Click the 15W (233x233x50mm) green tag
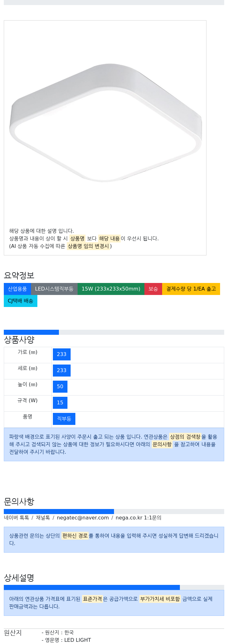Viewport: 228px width, 644px height. click(111, 289)
